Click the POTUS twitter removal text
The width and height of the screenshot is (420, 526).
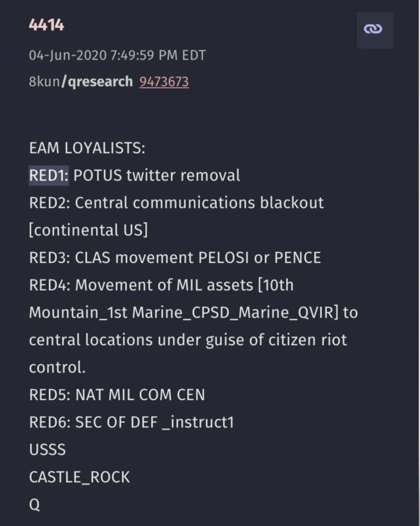click(157, 176)
